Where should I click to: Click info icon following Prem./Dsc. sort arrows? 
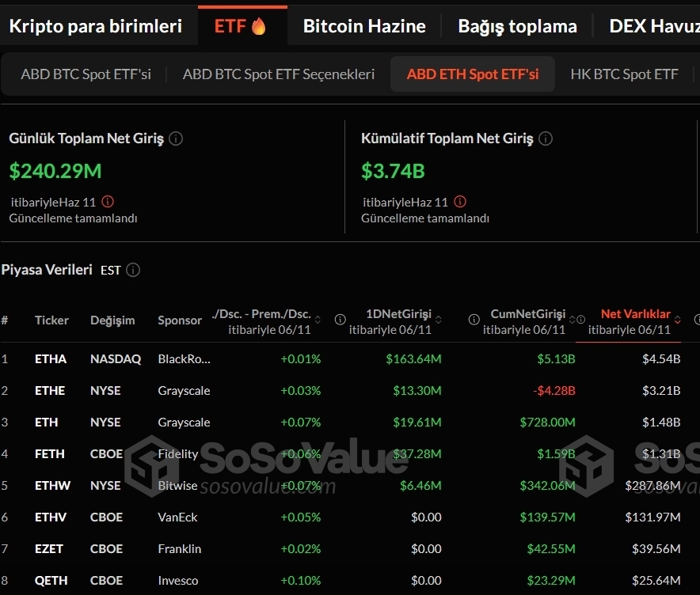[x=340, y=320]
